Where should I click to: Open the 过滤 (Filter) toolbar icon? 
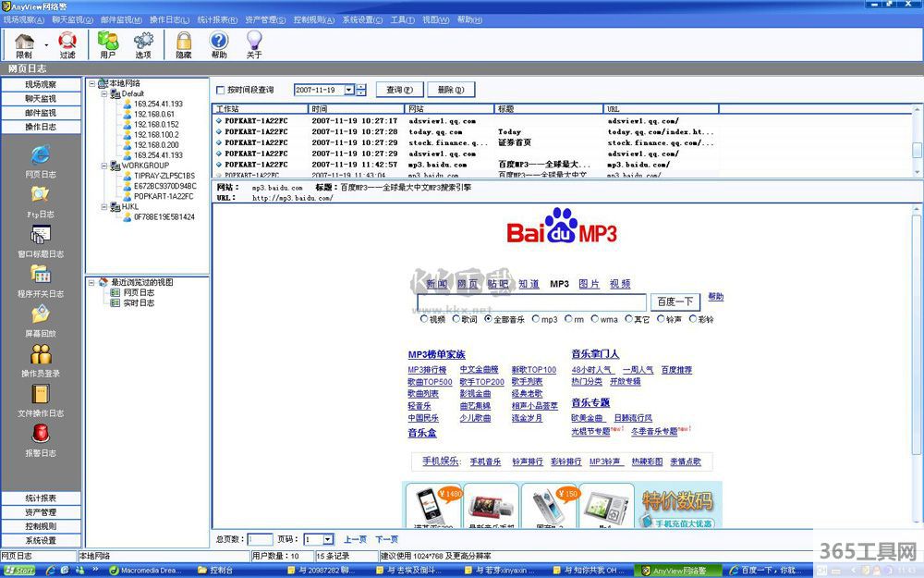click(x=67, y=42)
